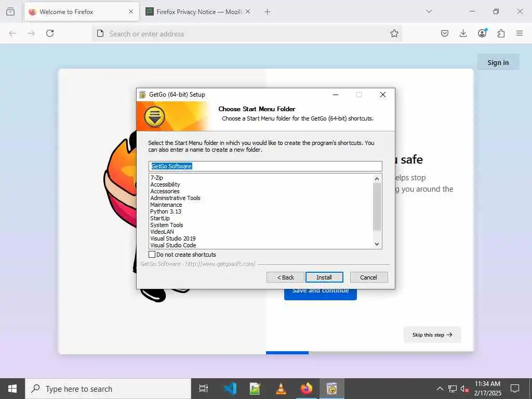Viewport: 532px width, 399px height.
Task: Open the Firefox account icon
Action: (x=482, y=33)
